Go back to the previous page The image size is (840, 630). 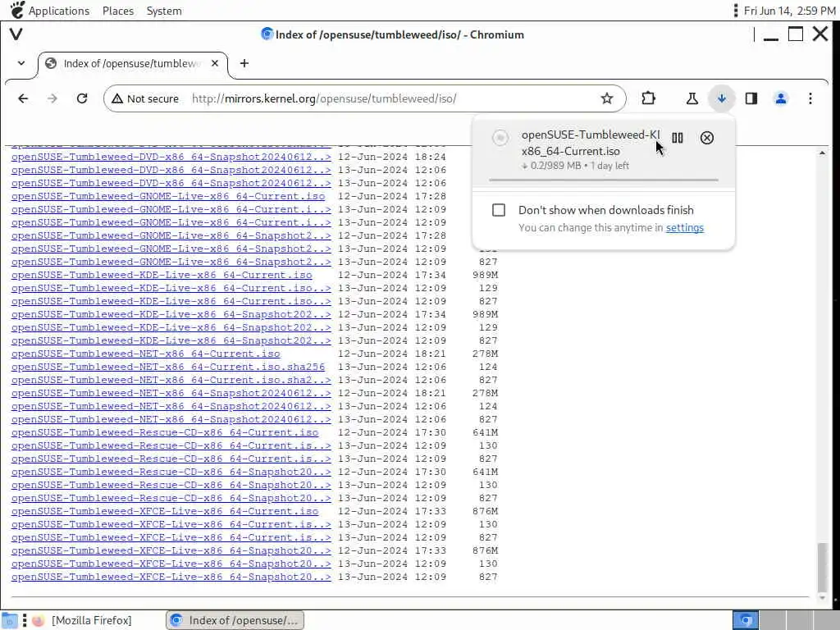coord(23,98)
